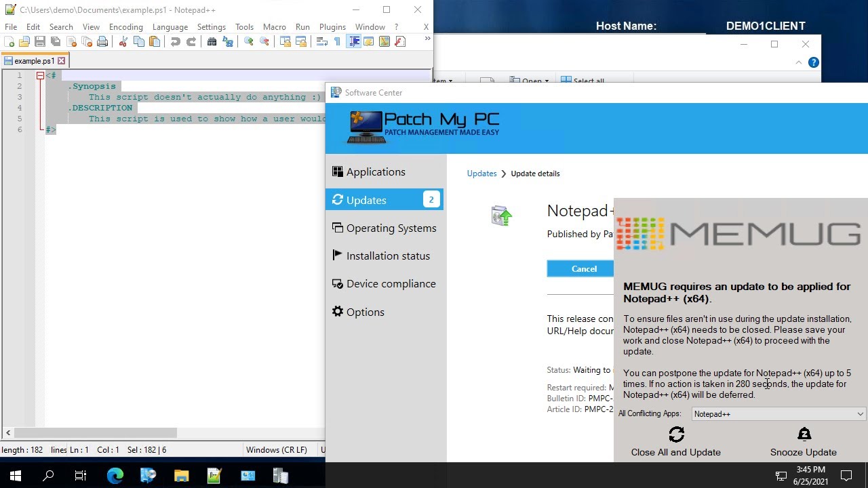Click the Cancel button in Software Center

click(x=580, y=269)
